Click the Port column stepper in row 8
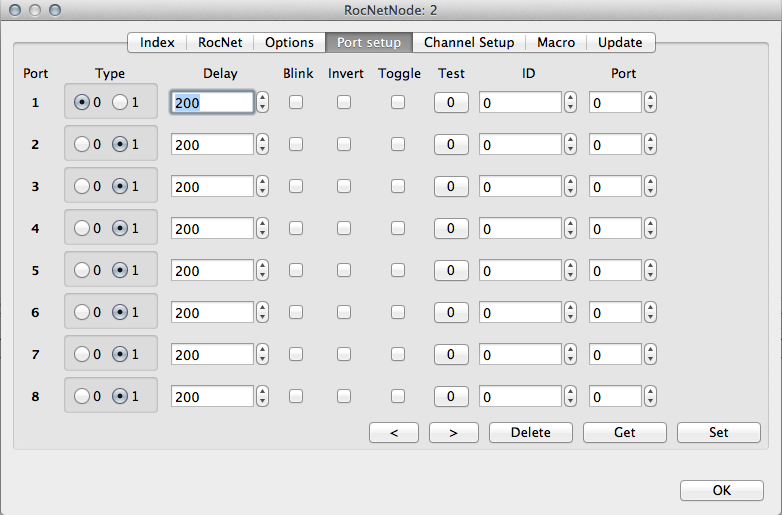This screenshot has height=515, width=782. tap(650, 396)
